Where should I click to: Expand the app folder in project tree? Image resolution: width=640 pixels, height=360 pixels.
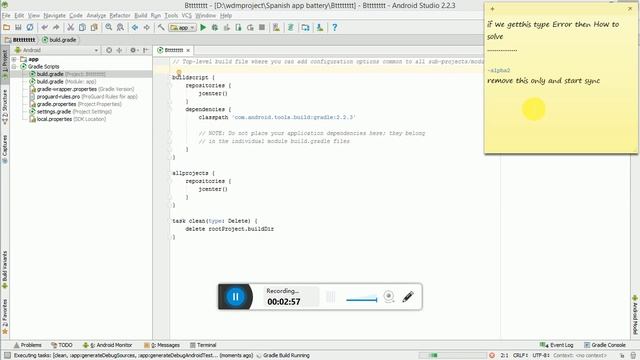[15, 59]
